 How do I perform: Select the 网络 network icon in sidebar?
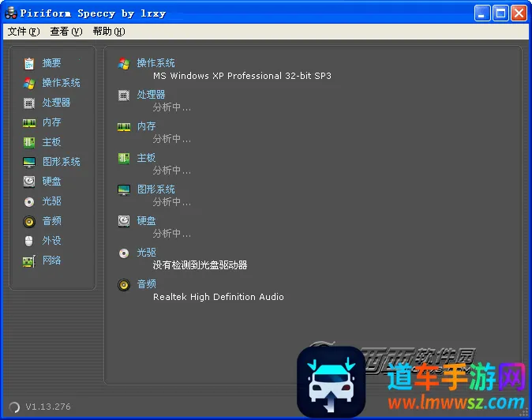pyautogui.click(x=29, y=261)
